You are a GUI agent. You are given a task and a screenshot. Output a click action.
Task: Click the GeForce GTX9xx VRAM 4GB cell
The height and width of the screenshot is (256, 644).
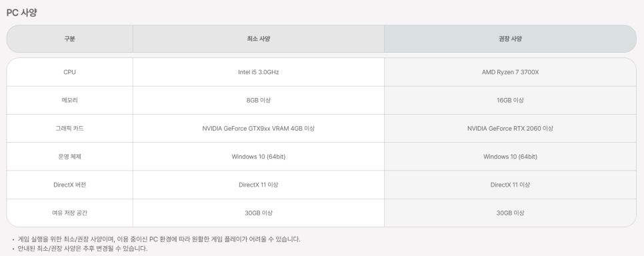(259, 128)
